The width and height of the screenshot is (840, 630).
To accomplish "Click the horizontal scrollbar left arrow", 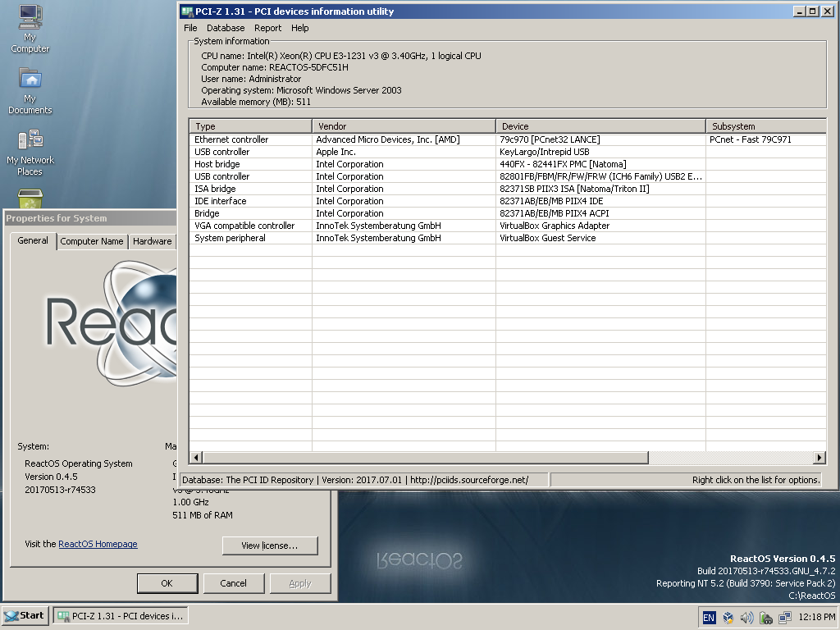I will click(x=196, y=458).
